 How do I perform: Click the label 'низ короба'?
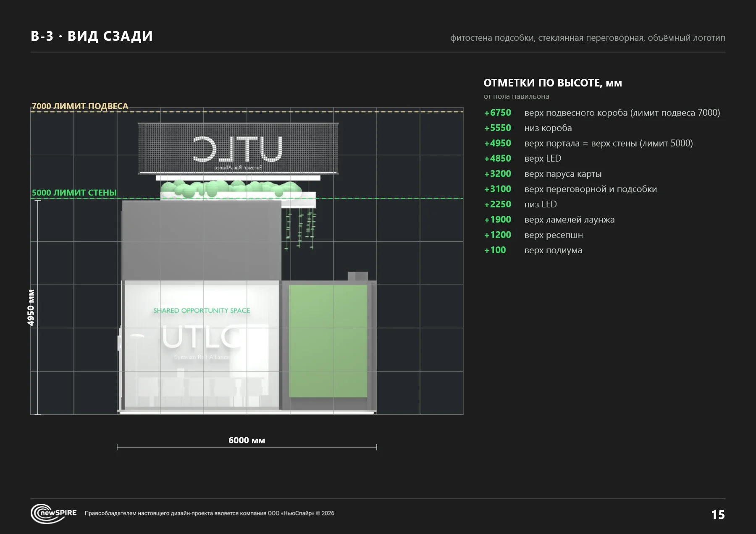pos(548,128)
